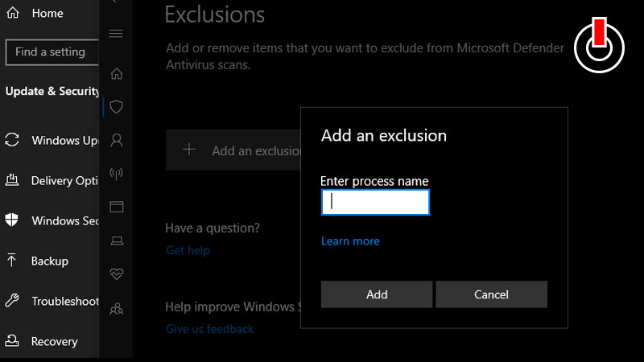Open Home in the Settings sidebar
Viewport: 644px width, 362px height.
coord(47,13)
